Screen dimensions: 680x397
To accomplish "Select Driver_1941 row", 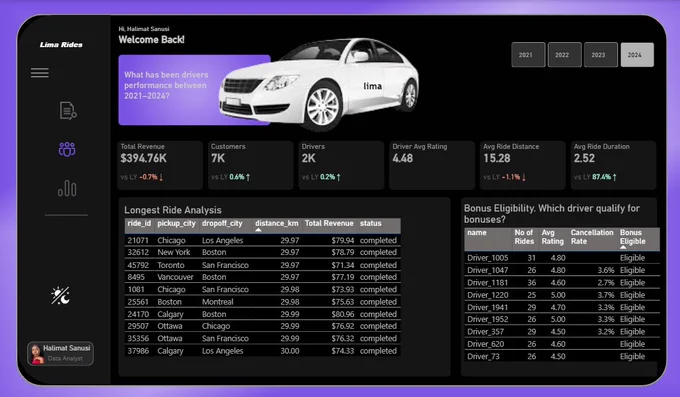I will point(562,307).
